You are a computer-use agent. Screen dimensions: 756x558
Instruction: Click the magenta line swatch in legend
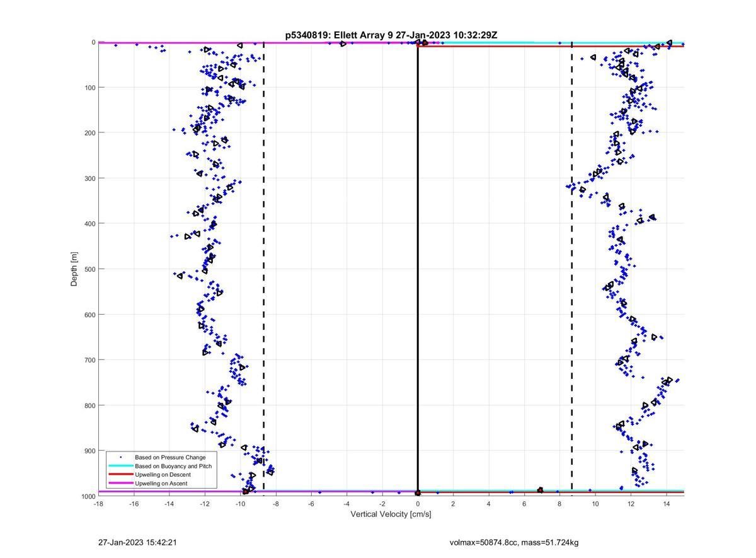pos(120,484)
